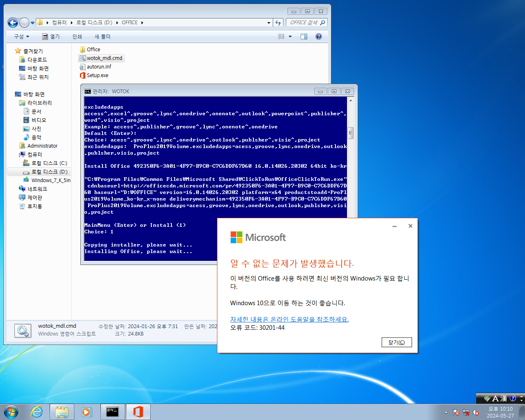The image size is (525, 420).
Task: Click the X on the Microsoft error dialog
Action: (x=410, y=226)
